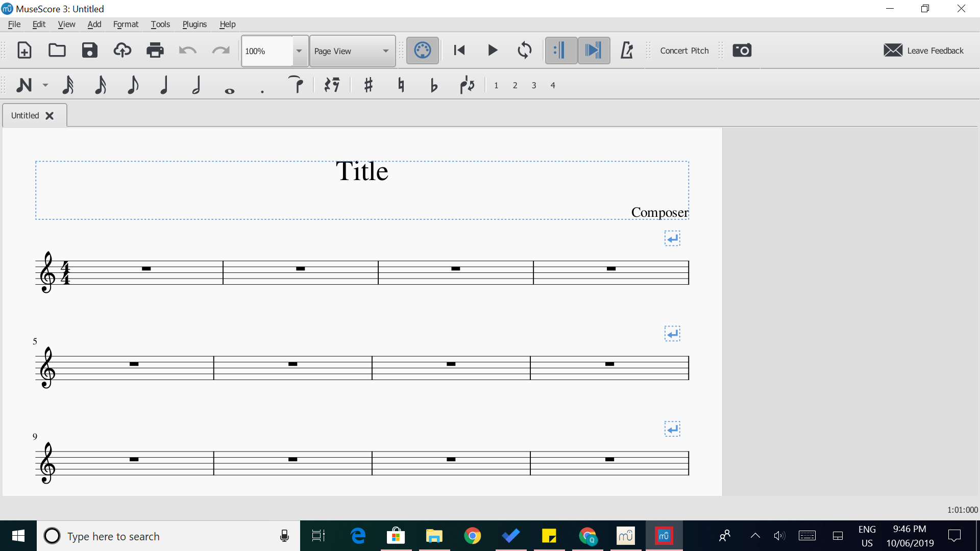Toggle Concert Pitch on or off
The height and width of the screenshot is (551, 980).
pos(684,51)
